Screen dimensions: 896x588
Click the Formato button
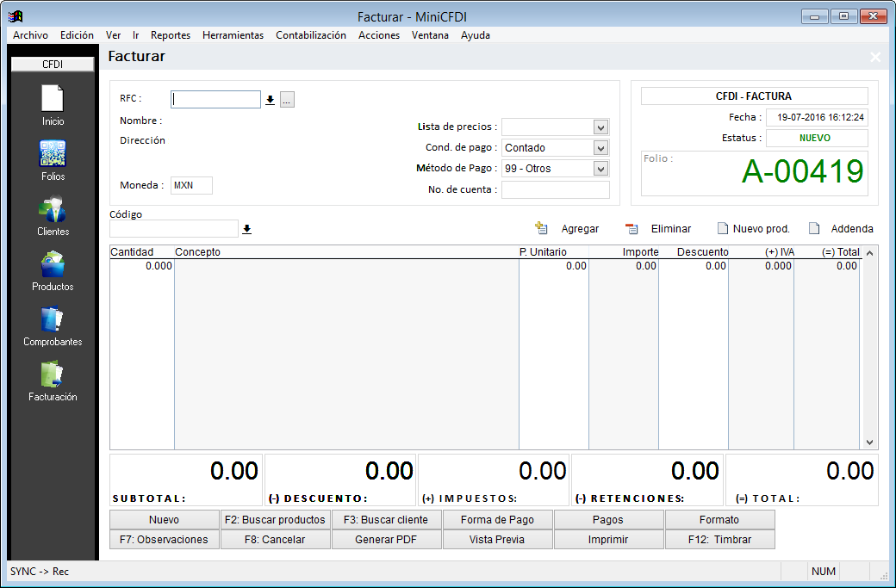(719, 519)
